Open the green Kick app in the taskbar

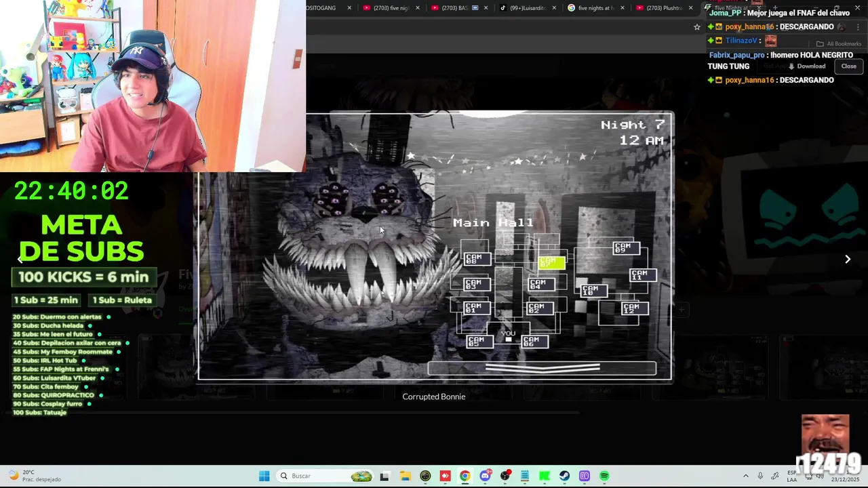coord(545,476)
